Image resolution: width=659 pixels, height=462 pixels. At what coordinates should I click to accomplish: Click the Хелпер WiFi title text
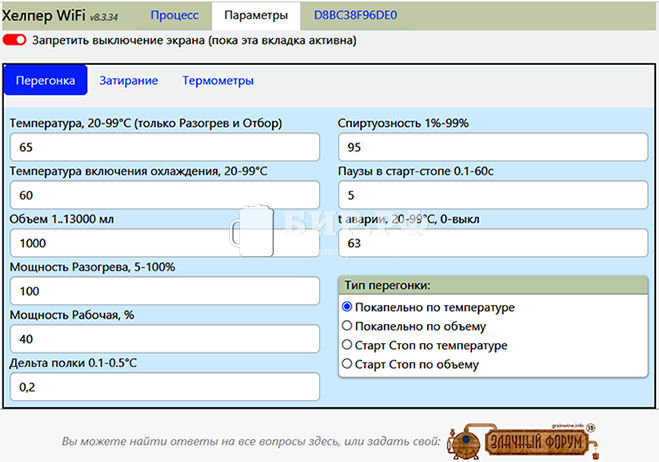point(44,16)
